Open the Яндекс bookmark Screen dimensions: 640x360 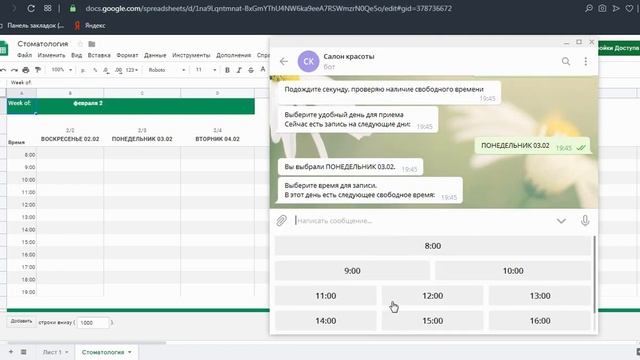click(90, 25)
